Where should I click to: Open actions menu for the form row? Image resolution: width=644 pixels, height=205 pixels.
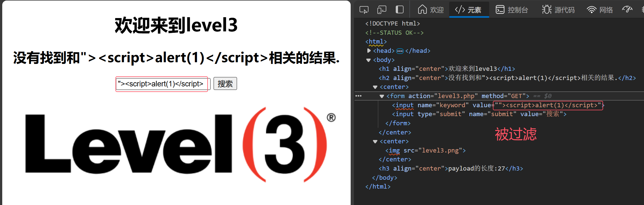pos(358,96)
